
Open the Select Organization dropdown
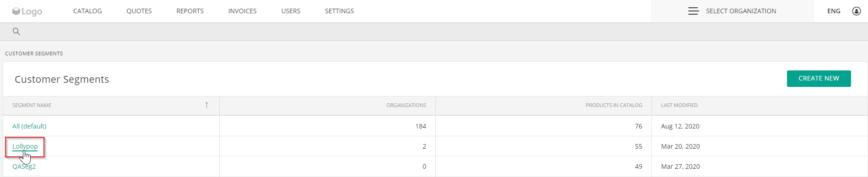click(732, 11)
